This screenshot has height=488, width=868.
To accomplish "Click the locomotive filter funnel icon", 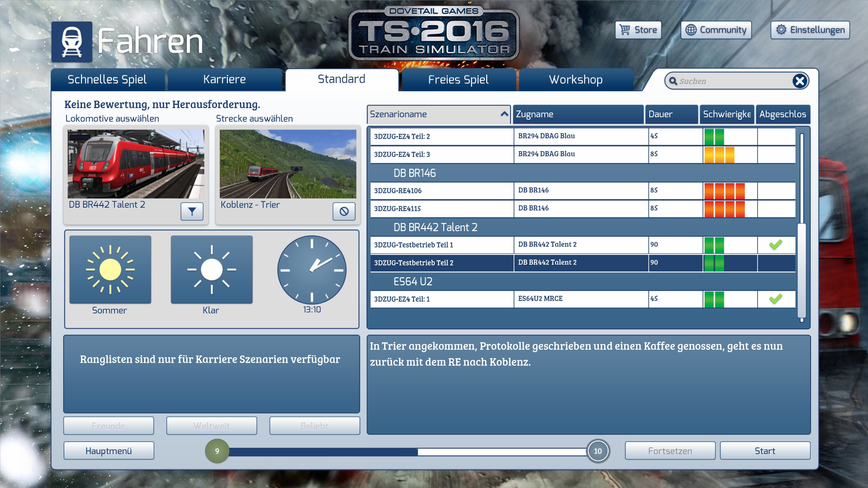I will tap(192, 211).
